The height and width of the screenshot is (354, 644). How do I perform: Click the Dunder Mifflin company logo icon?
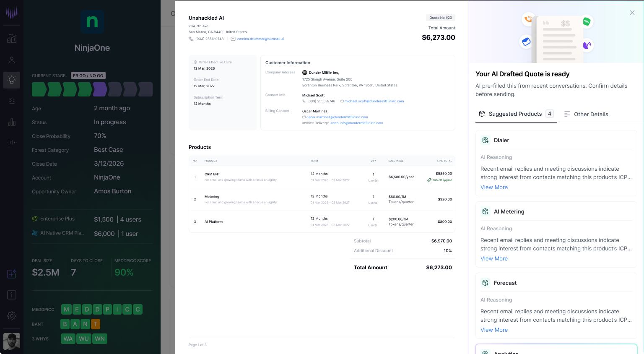[x=305, y=73]
